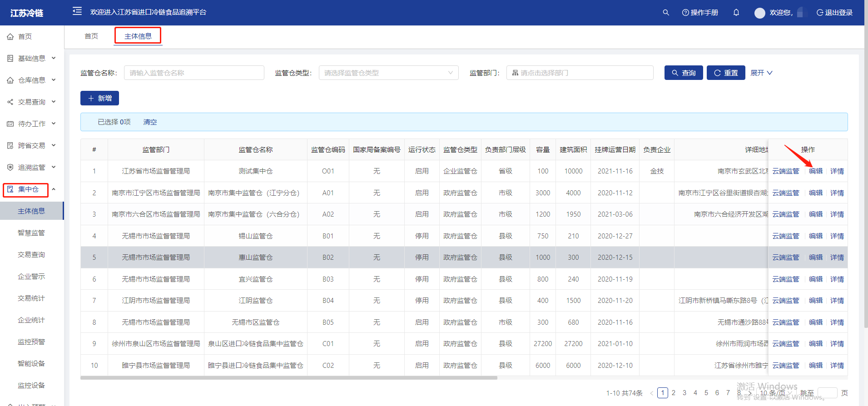Select 智慧监管 in the sidebar
The width and height of the screenshot is (868, 406).
pos(31,233)
